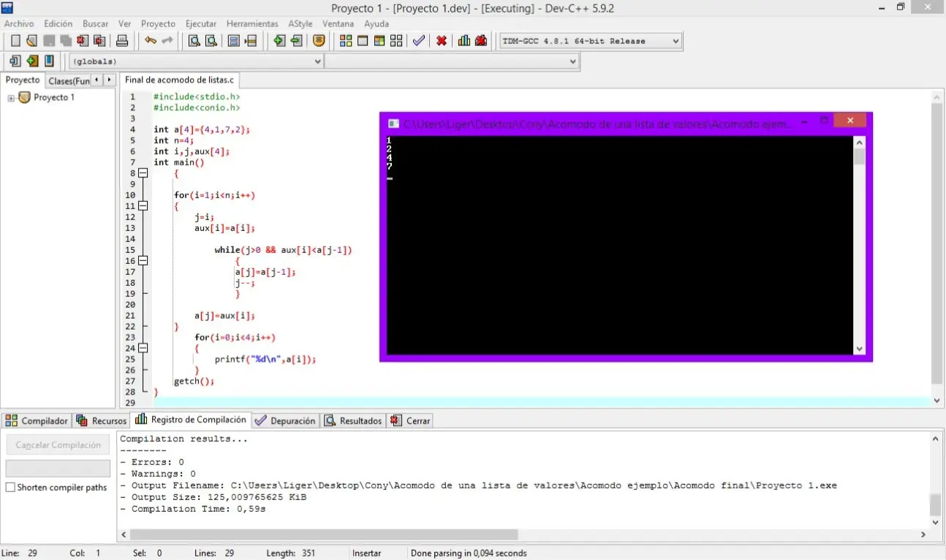This screenshot has width=946, height=560.
Task: Click the Cancelar Compilación button
Action: point(58,445)
